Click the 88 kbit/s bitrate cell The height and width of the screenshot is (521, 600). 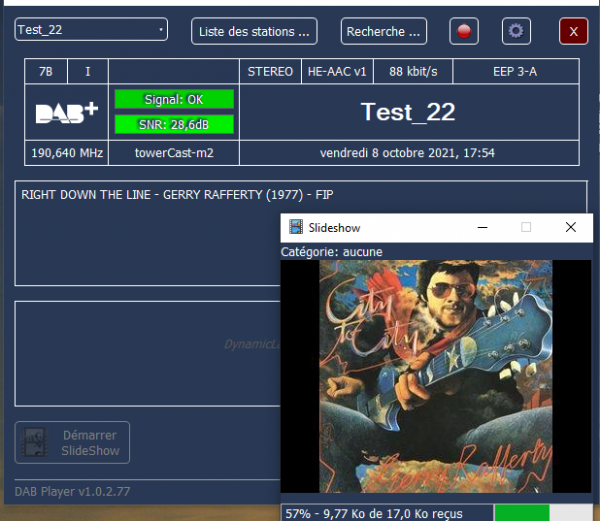(413, 72)
